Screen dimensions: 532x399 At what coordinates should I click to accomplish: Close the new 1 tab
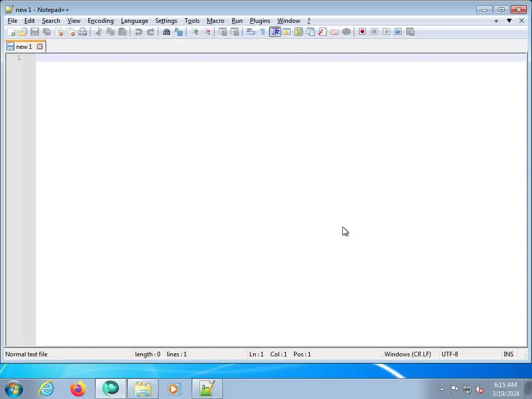point(39,46)
